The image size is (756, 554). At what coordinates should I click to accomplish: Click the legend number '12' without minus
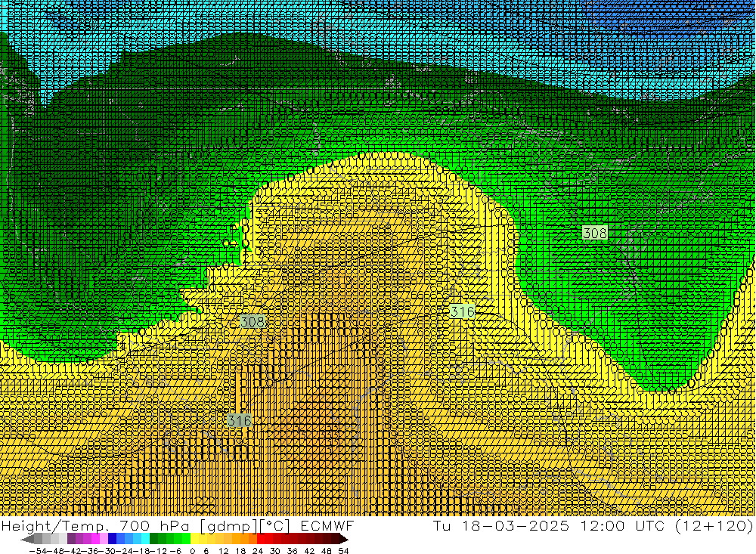(223, 551)
